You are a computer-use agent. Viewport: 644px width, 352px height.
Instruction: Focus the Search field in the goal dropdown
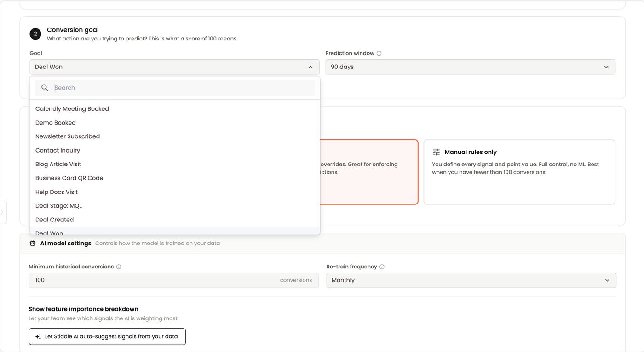(175, 88)
